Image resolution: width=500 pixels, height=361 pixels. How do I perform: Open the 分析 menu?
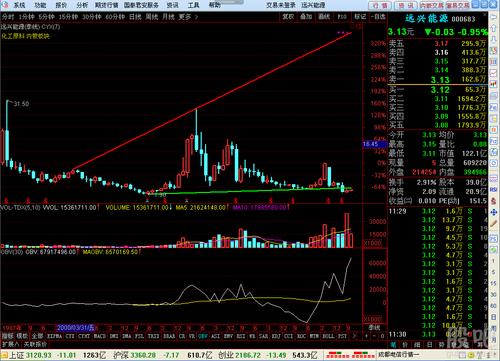pos(82,5)
